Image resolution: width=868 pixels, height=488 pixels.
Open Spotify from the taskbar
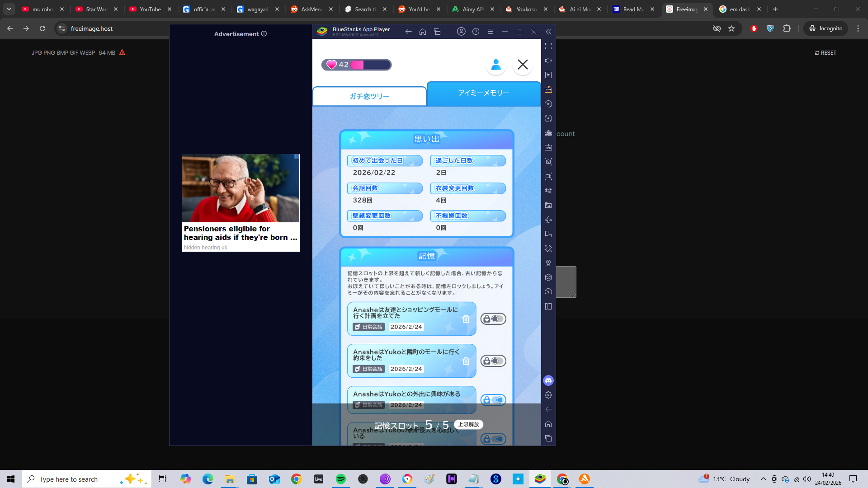pyautogui.click(x=341, y=479)
